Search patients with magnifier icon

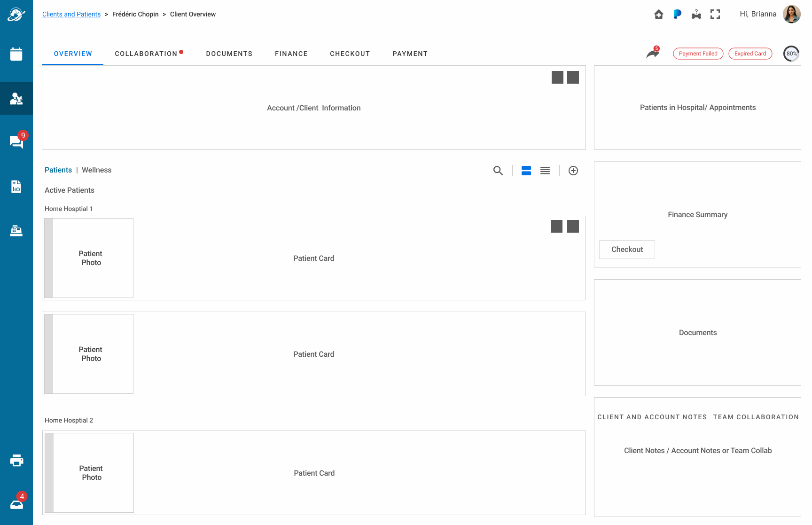pyautogui.click(x=498, y=171)
